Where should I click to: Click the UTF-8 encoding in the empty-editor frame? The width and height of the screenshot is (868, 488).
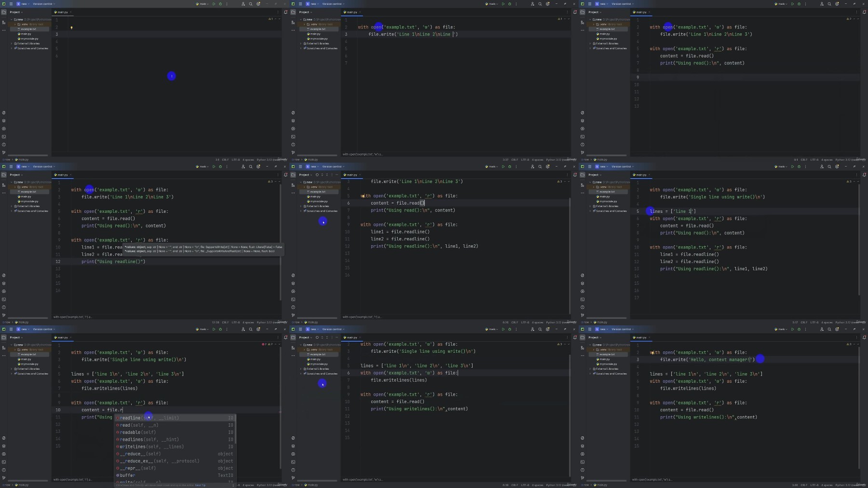[x=236, y=159]
